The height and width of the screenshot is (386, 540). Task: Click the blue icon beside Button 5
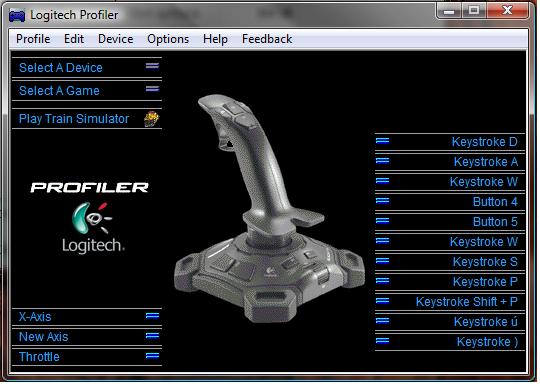[382, 220]
